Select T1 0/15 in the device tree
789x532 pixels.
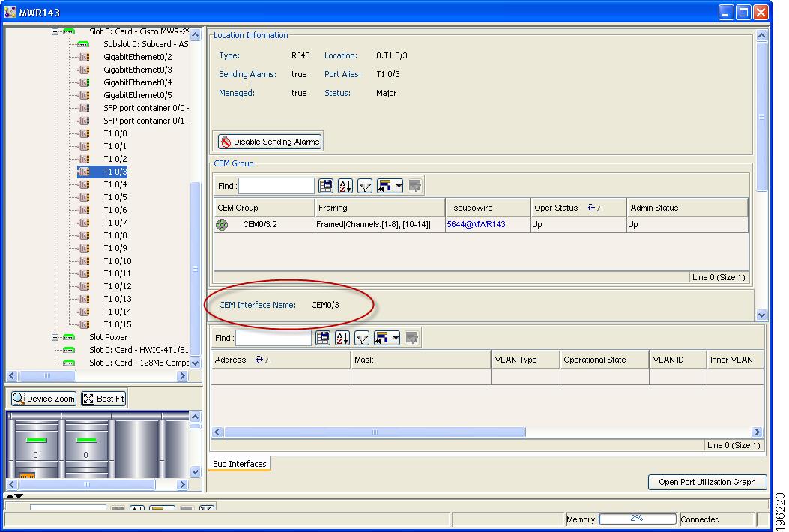[x=117, y=324]
